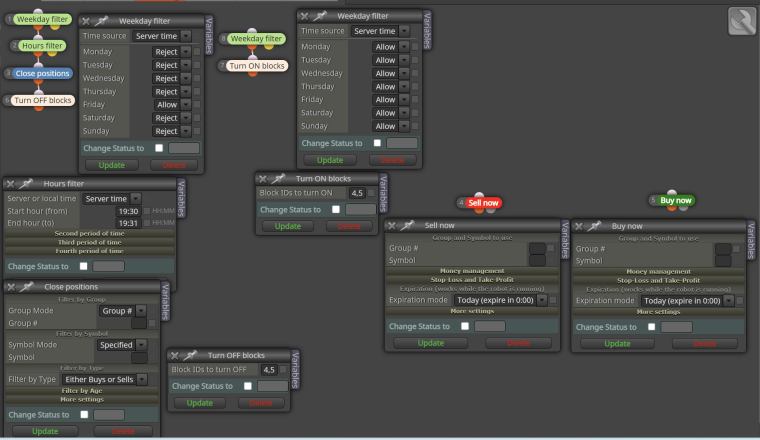Close the Turn OFF blocks panel

(174, 355)
